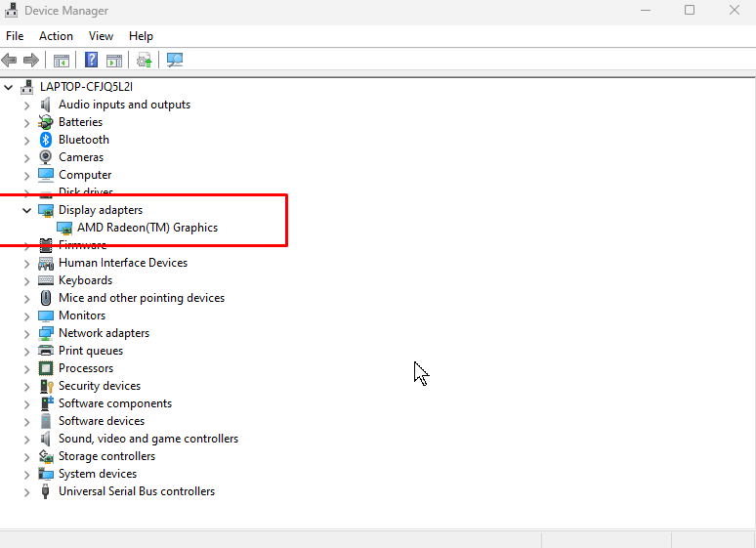This screenshot has height=548, width=756.
Task: Click the Universal Serial Bus controllers icon
Action: click(x=46, y=491)
